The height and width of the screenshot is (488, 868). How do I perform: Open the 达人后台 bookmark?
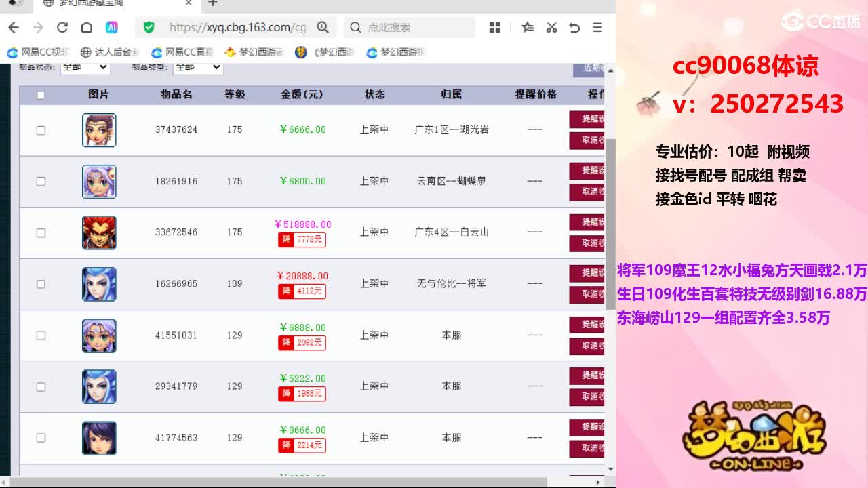110,52
